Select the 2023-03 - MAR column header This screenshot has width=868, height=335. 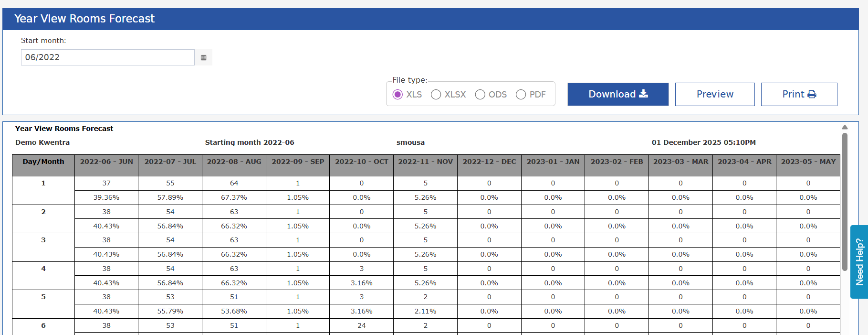pyautogui.click(x=680, y=165)
